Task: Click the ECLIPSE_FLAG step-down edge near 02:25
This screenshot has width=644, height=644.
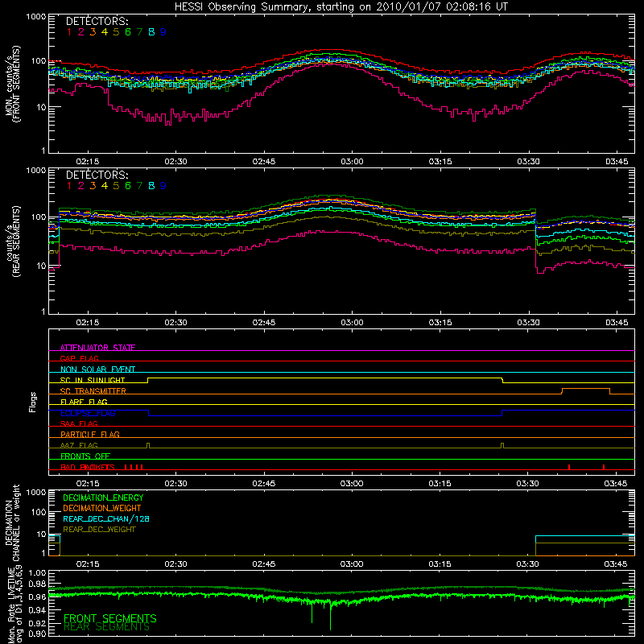Action: (x=149, y=413)
